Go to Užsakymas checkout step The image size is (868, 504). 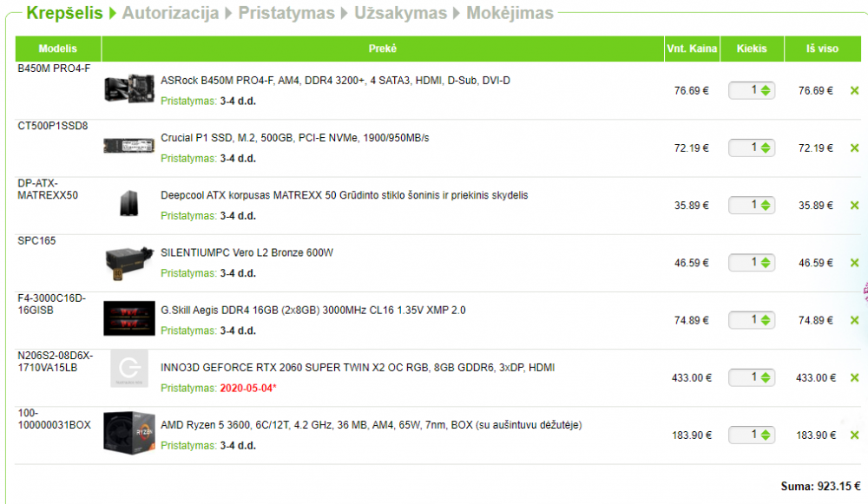[401, 13]
